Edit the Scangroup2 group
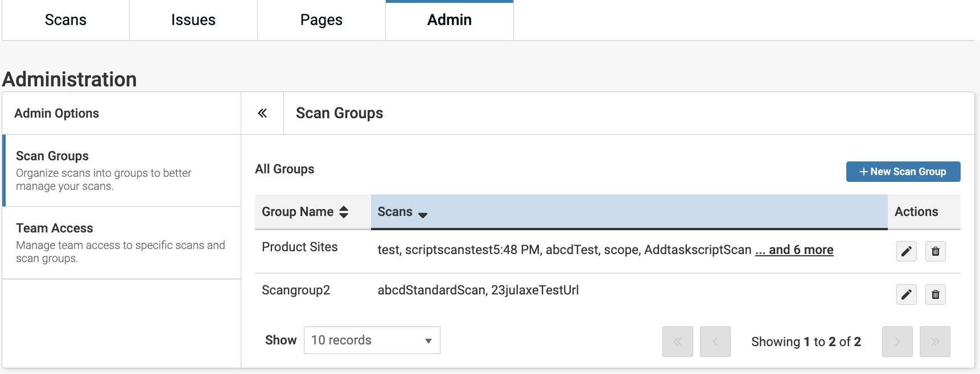Image resolution: width=980 pixels, height=374 pixels. point(906,294)
